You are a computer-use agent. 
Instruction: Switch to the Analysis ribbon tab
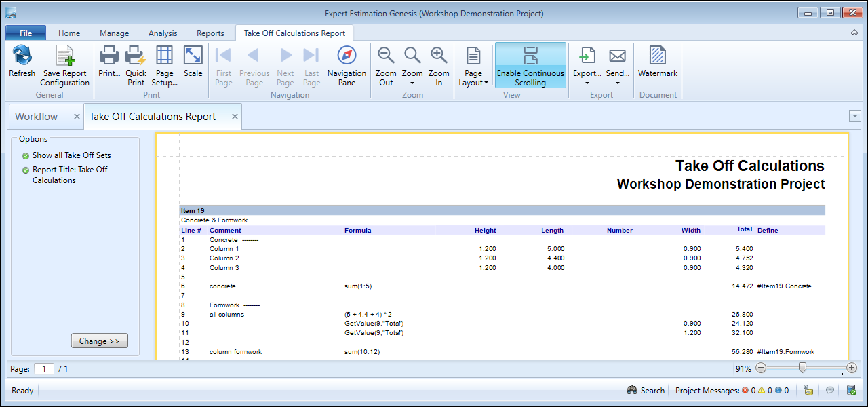point(163,33)
